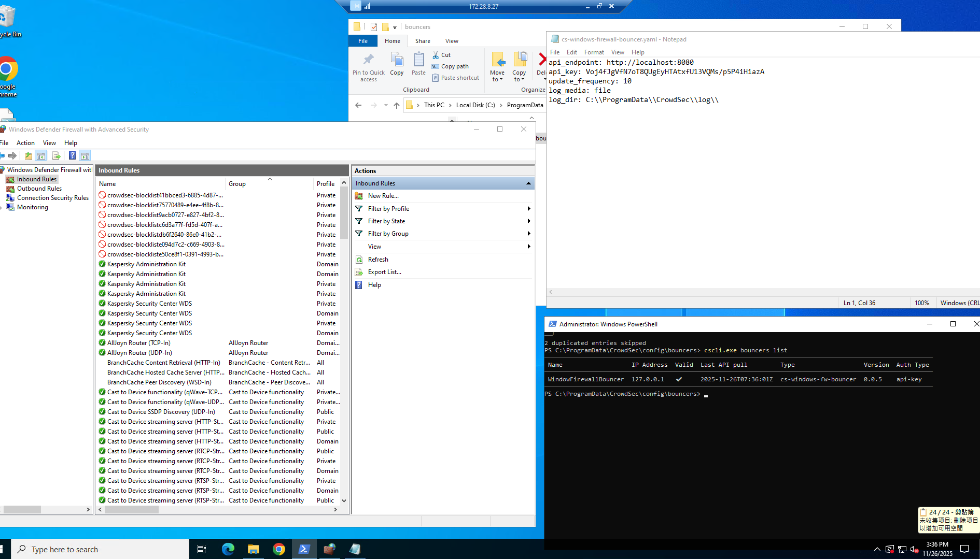Open File tab in File Explorer ribbon
This screenshot has width=980, height=559.
pos(363,41)
